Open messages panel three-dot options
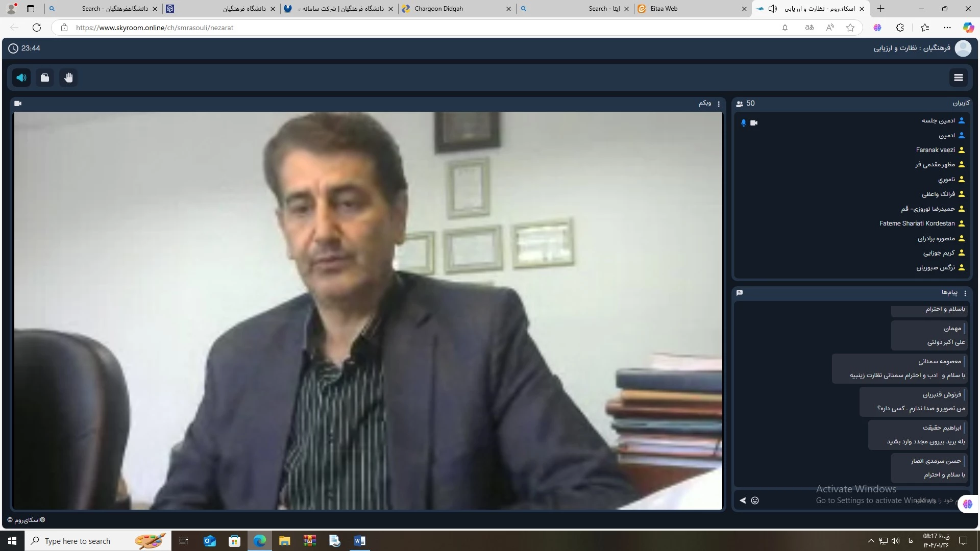The image size is (980, 551). coord(965,293)
